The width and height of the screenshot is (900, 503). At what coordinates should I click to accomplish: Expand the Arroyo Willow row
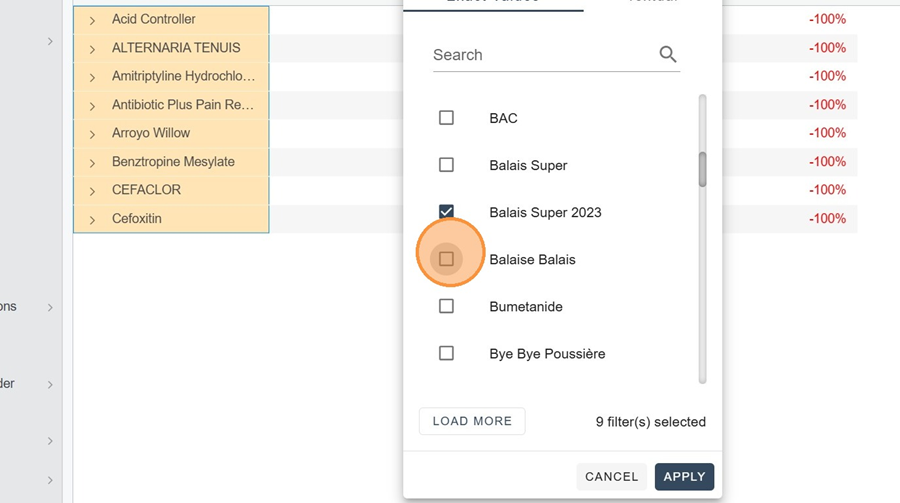click(92, 134)
